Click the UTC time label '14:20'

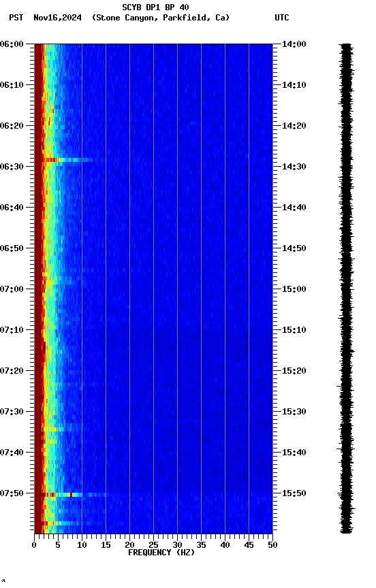point(294,126)
